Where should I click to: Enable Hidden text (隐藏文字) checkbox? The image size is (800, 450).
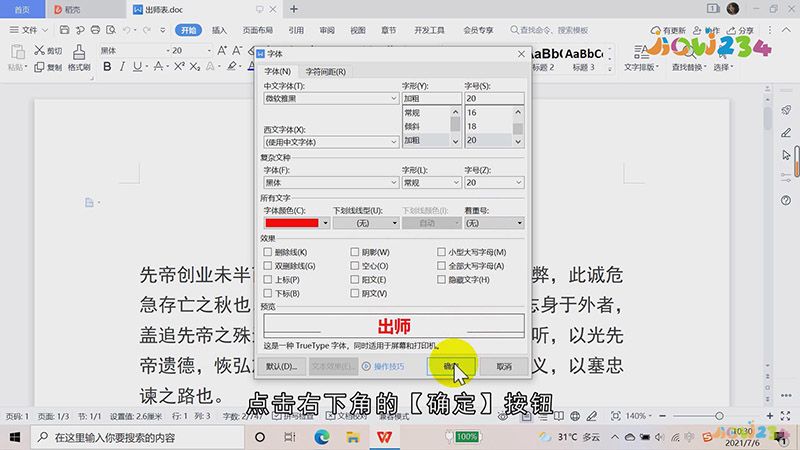pos(441,280)
